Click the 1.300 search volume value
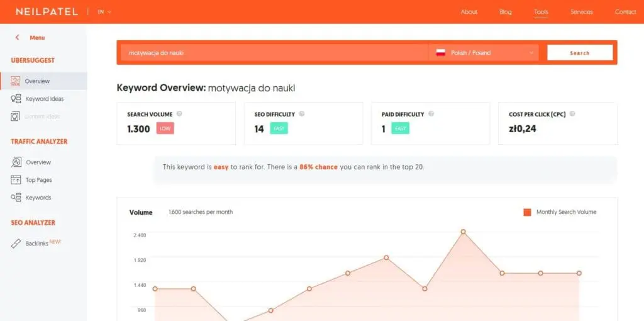This screenshot has height=321, width=644. click(139, 129)
